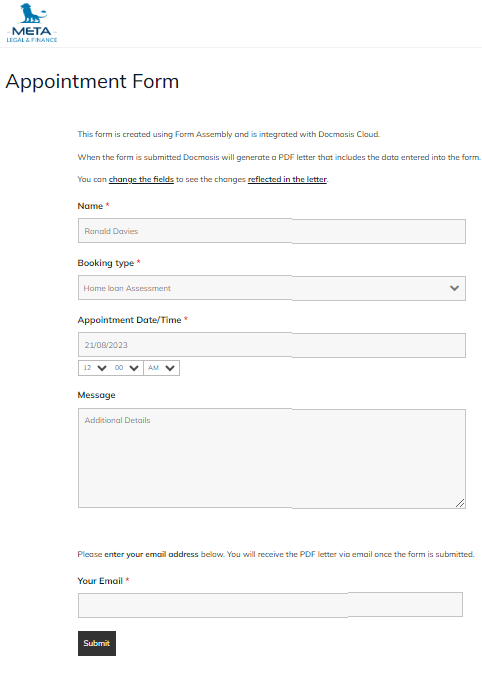Image resolution: width=482 pixels, height=681 pixels.
Task: Submit the appointment form
Action: (x=97, y=643)
